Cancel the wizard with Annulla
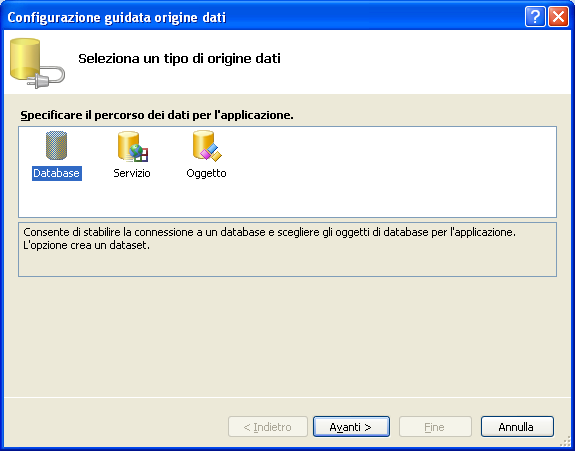 [x=517, y=427]
